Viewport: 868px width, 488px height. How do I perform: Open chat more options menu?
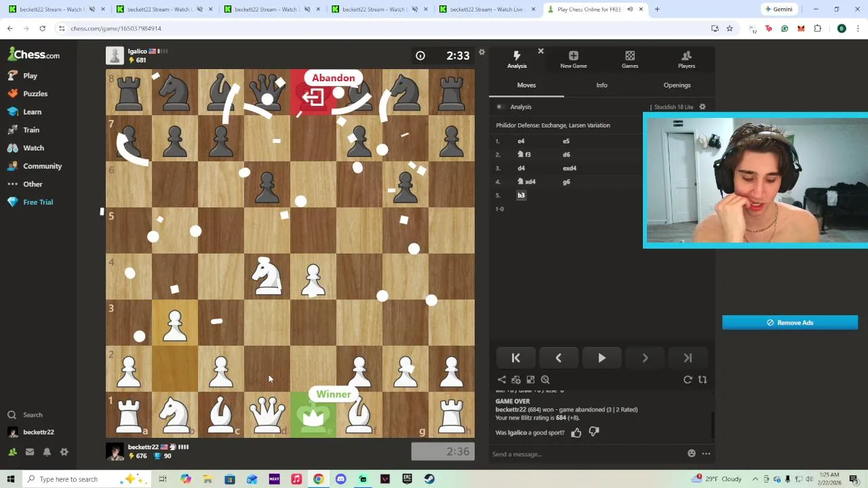[x=706, y=453]
